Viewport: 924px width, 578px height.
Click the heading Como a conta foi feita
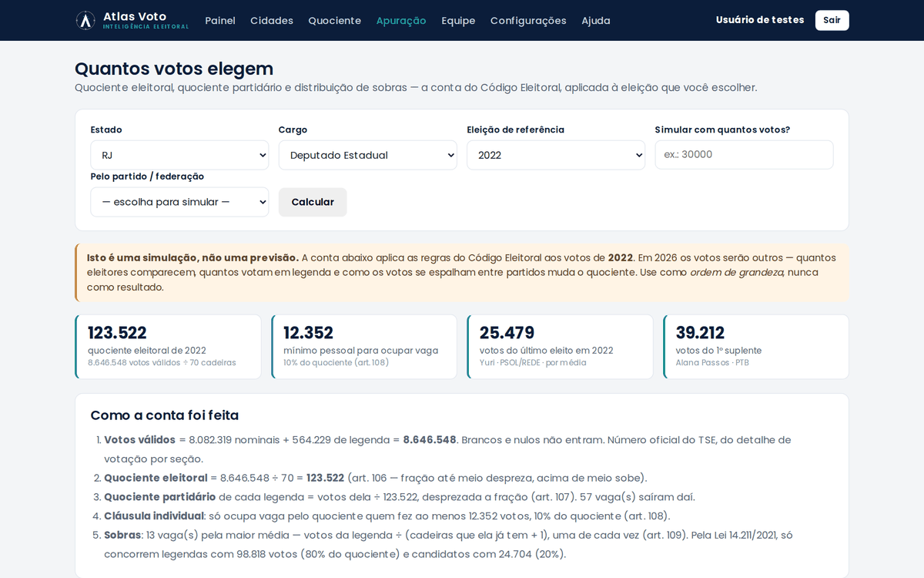pos(165,415)
